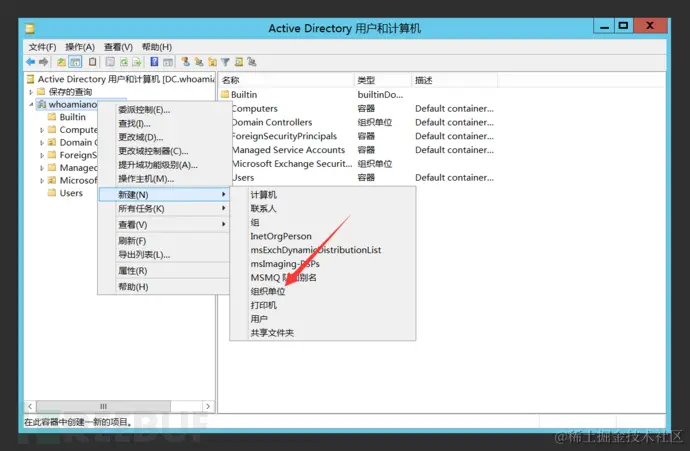Open the 帮助(H) menu in menu bar
Viewport: 690px width, 451px height.
pyautogui.click(x=157, y=47)
